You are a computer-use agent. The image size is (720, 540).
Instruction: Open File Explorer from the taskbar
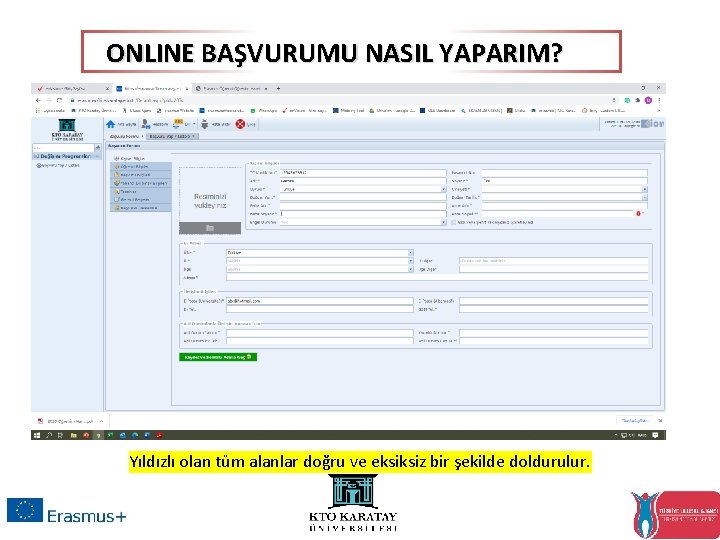73,435
